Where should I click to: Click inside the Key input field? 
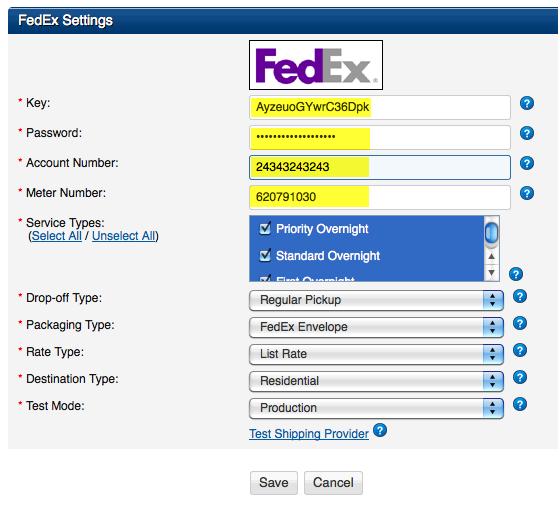tap(380, 107)
